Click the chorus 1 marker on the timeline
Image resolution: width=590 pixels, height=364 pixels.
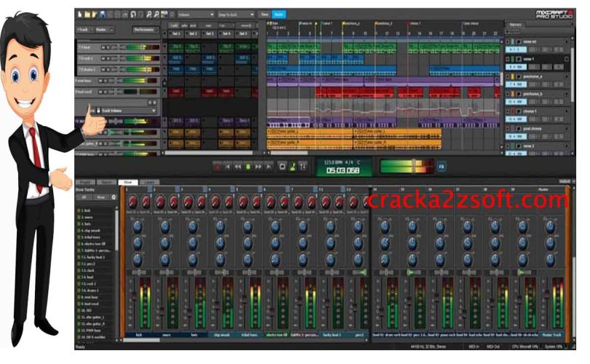(414, 23)
